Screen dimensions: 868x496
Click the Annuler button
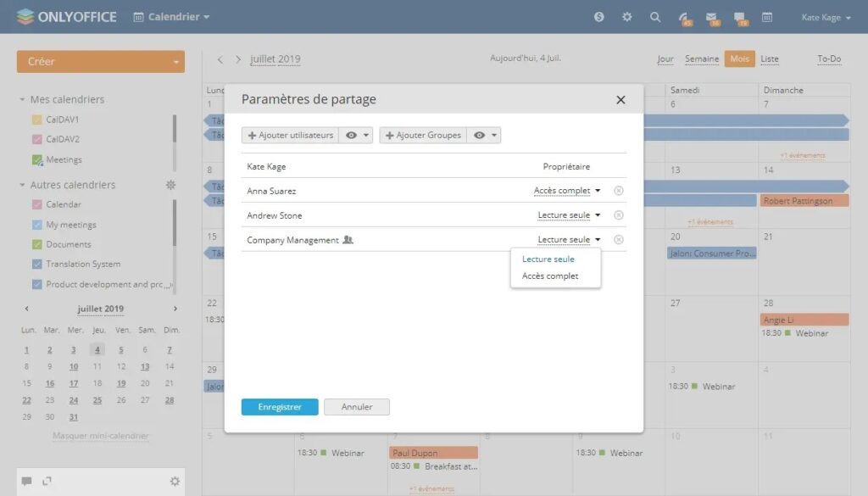pos(357,407)
